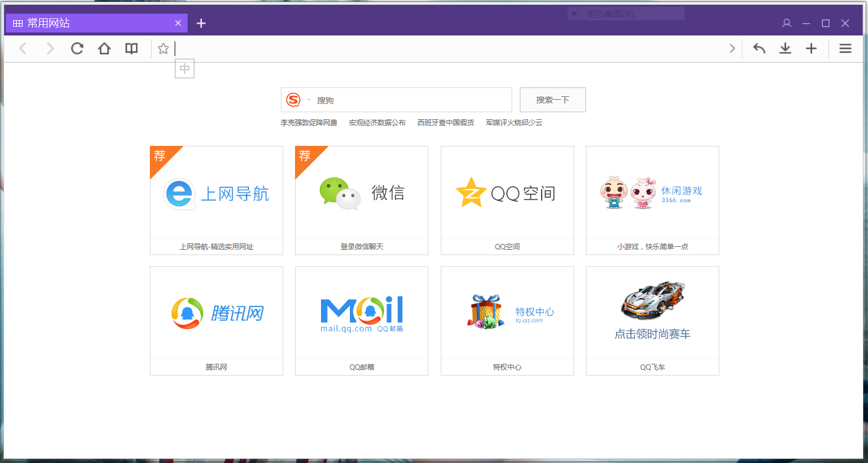The image size is (868, 463).
Task: Open the 腾讯网 site thumbnail
Action: (217, 313)
